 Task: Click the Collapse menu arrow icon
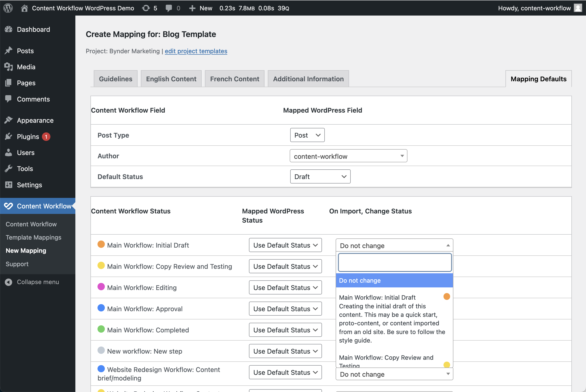pyautogui.click(x=8, y=282)
